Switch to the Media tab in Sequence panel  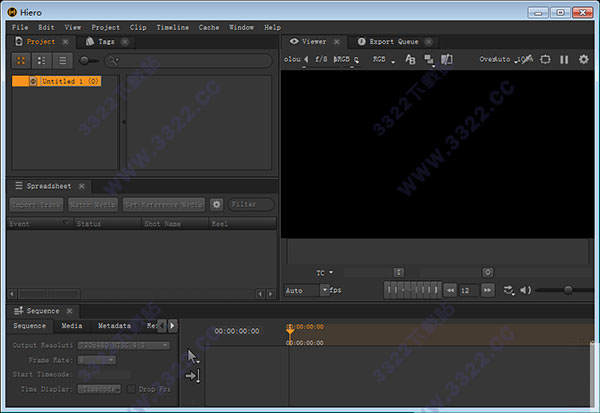point(72,326)
